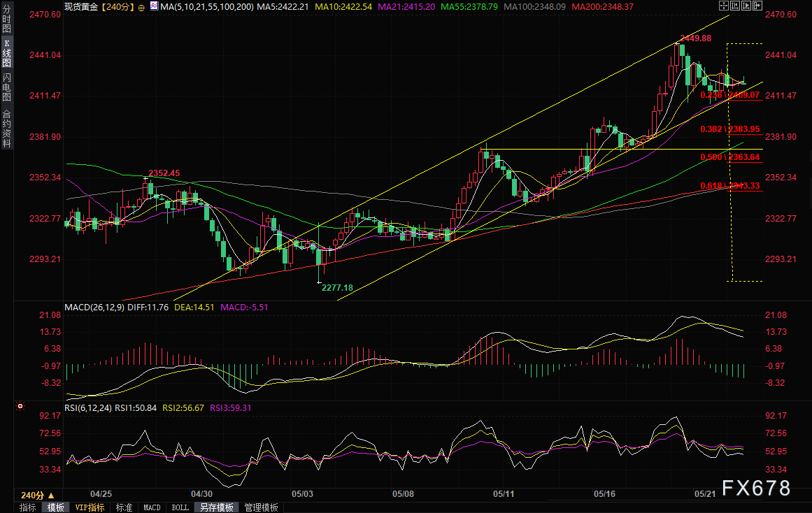Click the red sun marker beside RSI panel
812x513 pixels.
20,406
